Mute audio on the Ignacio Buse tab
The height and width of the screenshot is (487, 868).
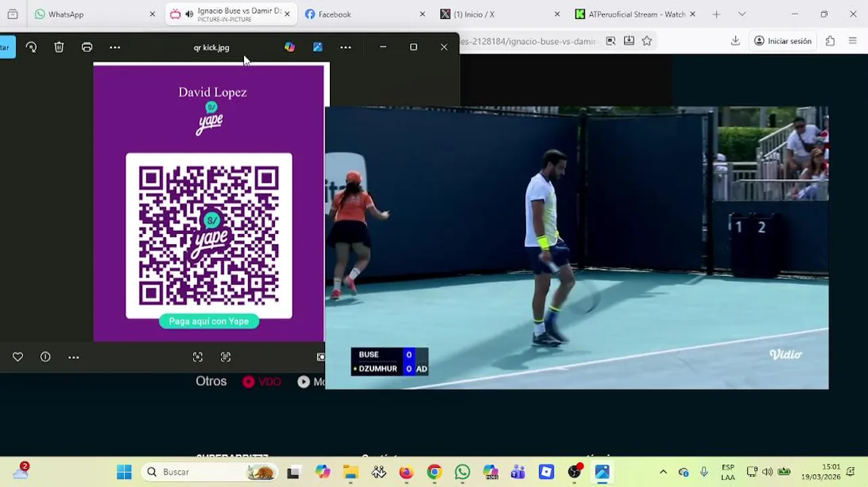(189, 14)
